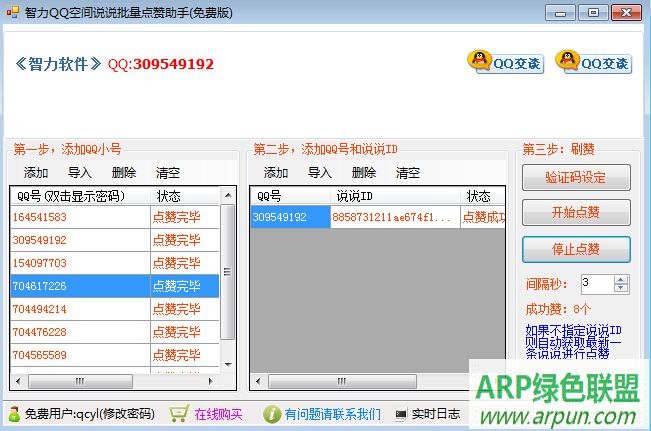Click the free user avatar icon in status bar

tap(14, 414)
